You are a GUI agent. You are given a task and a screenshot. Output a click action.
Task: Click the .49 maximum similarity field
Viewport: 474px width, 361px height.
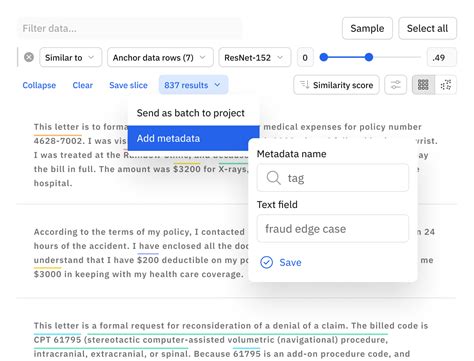pyautogui.click(x=442, y=58)
